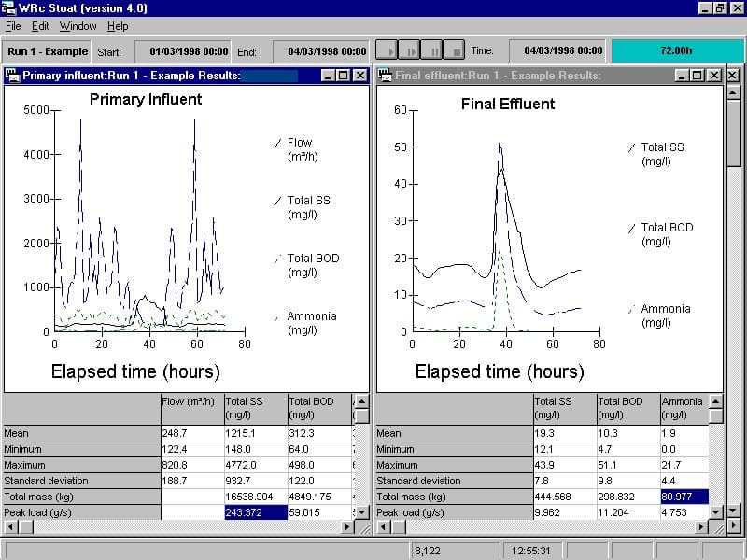Screen dimensions: 747x560
Task: Click the Final effluent window system icon
Action: coord(386,76)
